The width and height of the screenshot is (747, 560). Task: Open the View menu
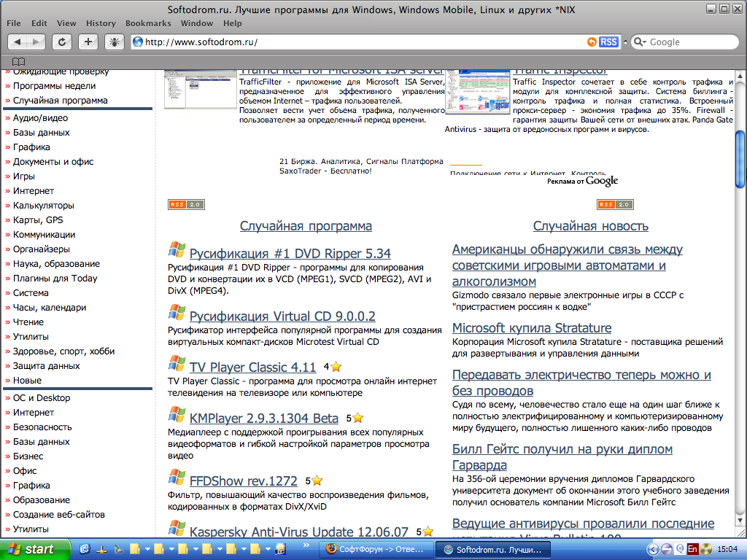(x=66, y=23)
